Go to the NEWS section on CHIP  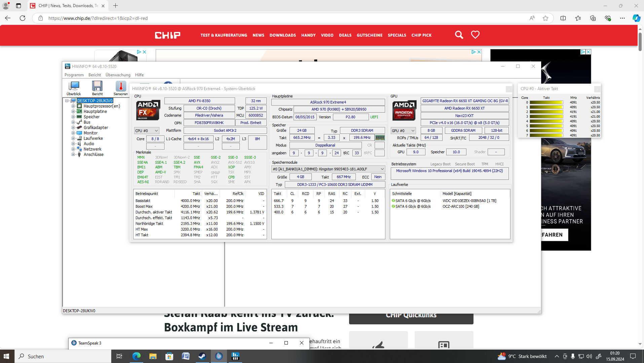258,35
